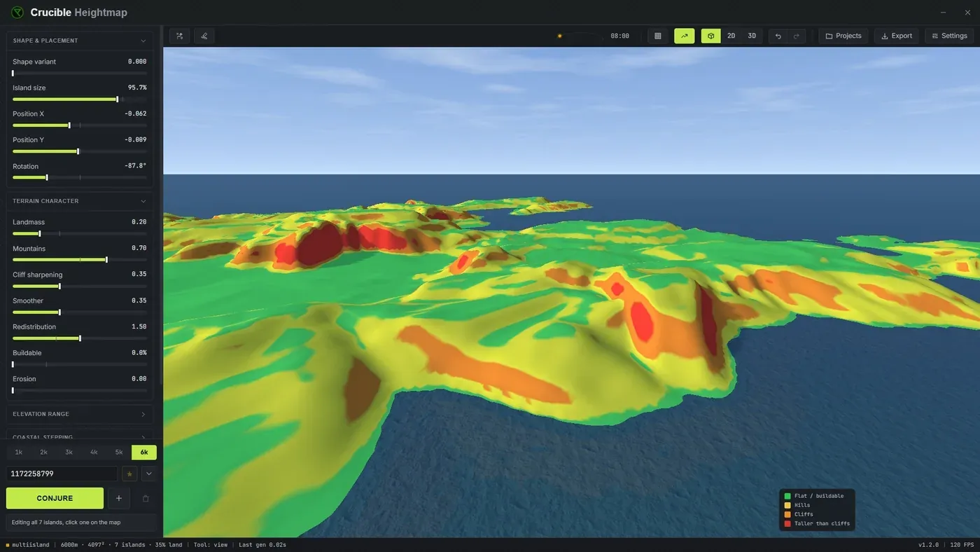Adjust the Buildable slider
The image size is (980, 552).
point(80,364)
